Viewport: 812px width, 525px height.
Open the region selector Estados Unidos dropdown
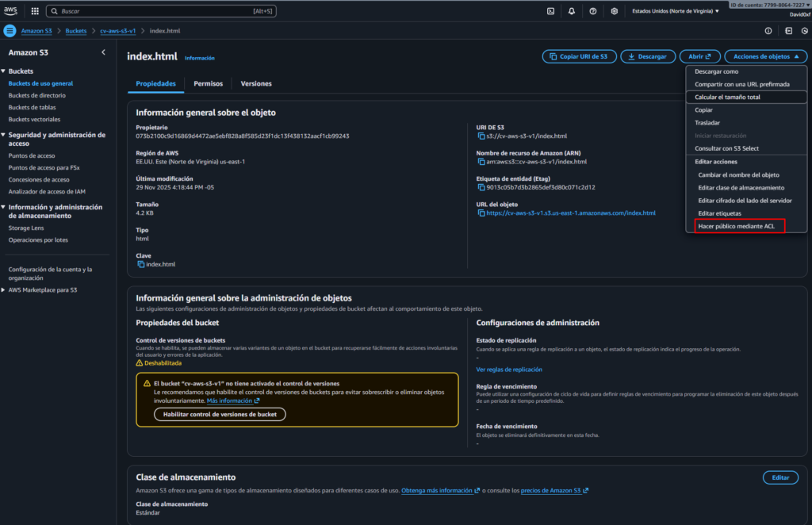coord(675,11)
